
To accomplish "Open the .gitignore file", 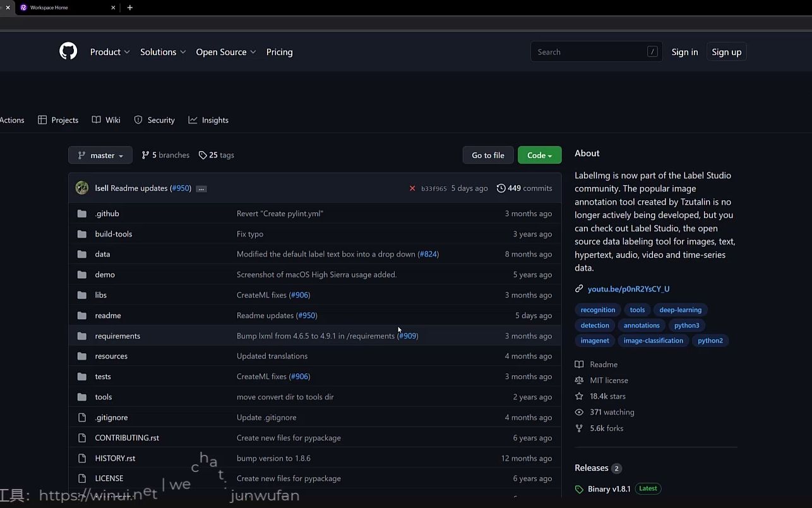I will (x=111, y=417).
